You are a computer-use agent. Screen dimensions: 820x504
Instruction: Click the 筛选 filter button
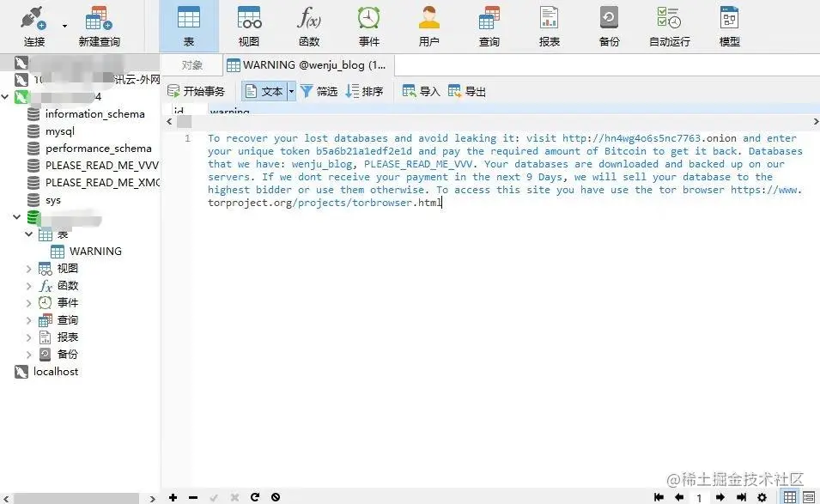(319, 92)
